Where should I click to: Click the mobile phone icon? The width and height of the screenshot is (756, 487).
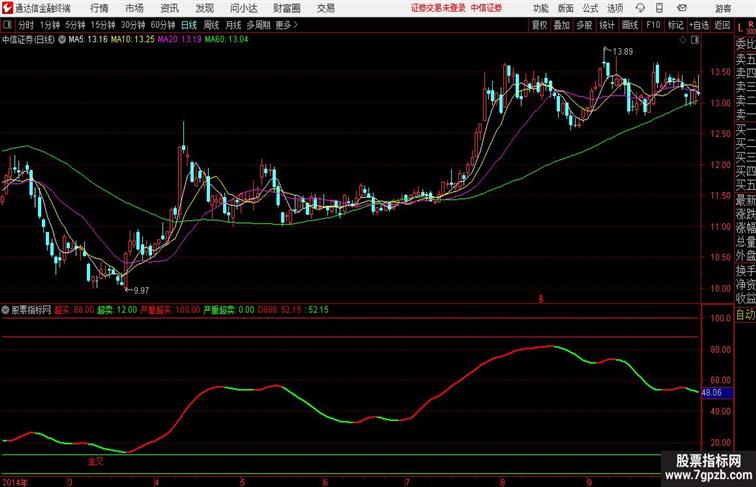click(659, 8)
